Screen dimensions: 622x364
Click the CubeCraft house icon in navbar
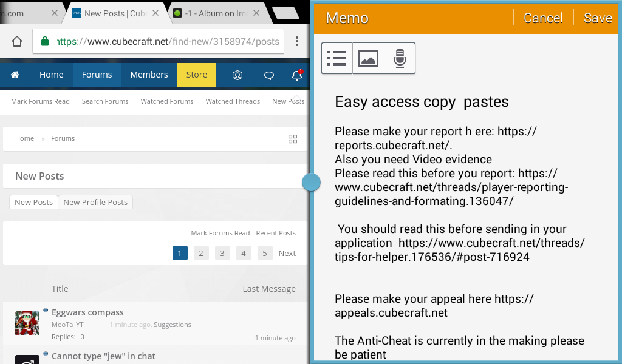(x=15, y=75)
